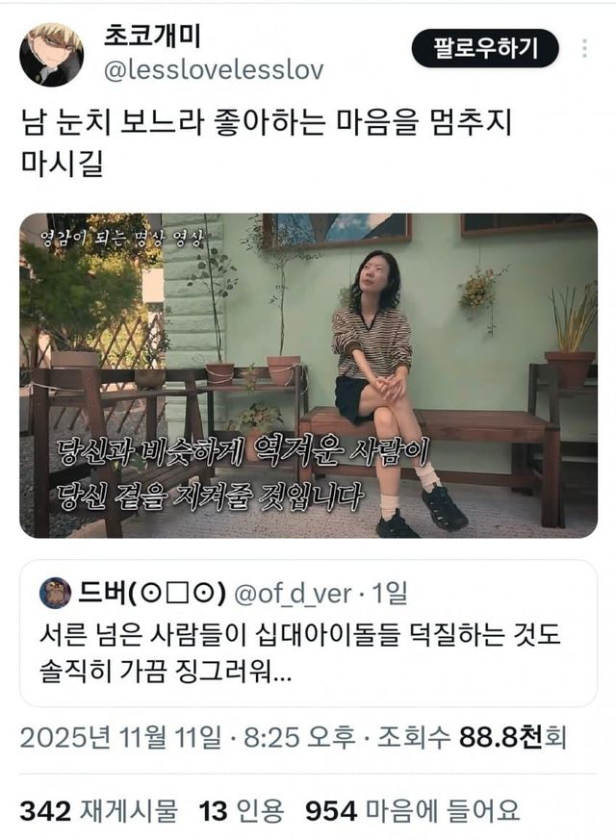
Task: Show the 954 마음에 들어요 likes list
Action: pos(413,810)
